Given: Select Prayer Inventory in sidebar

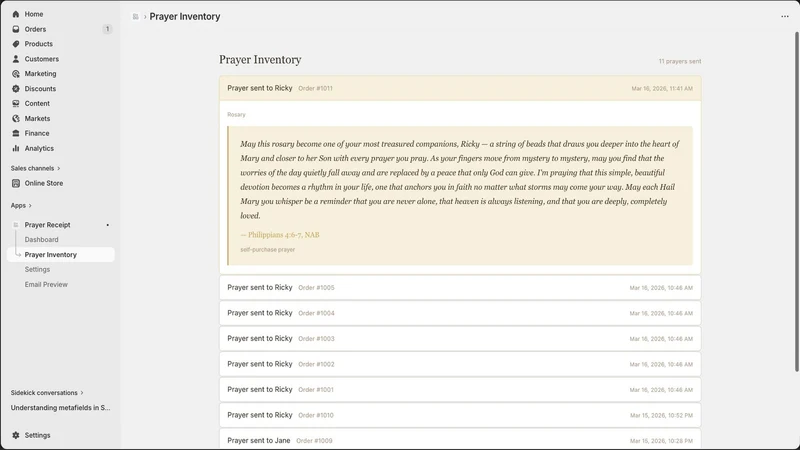Looking at the screenshot, I should [60, 255].
